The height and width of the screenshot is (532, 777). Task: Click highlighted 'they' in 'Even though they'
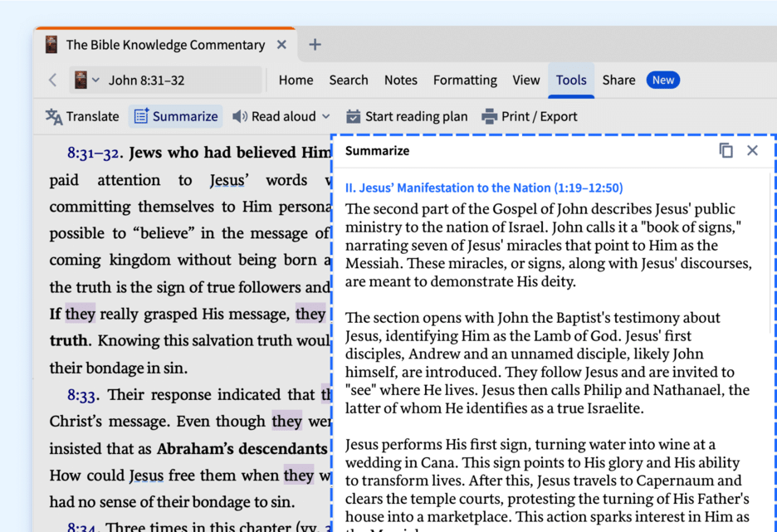pos(287,421)
